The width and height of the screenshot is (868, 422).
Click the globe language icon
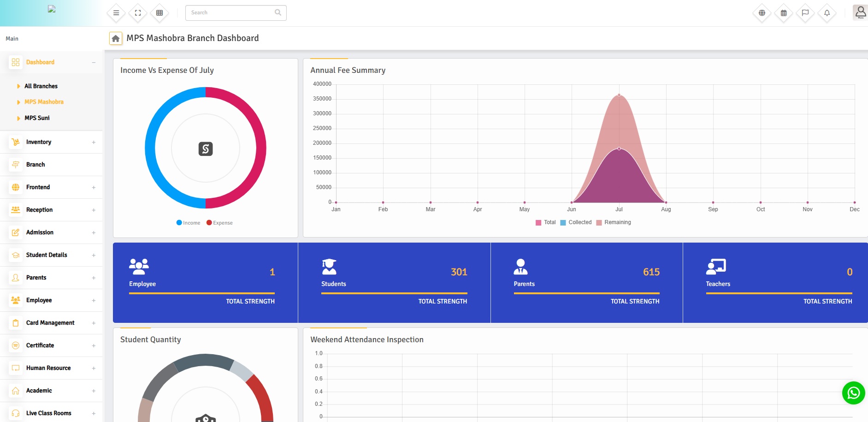pyautogui.click(x=762, y=13)
